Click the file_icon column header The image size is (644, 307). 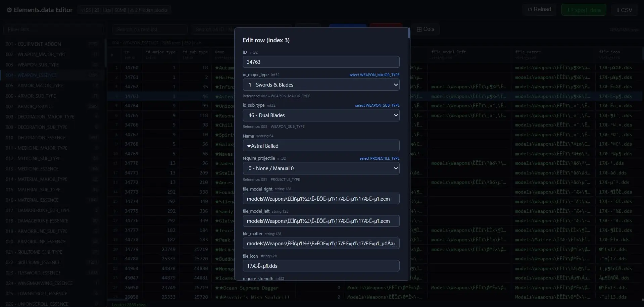(x=619, y=55)
